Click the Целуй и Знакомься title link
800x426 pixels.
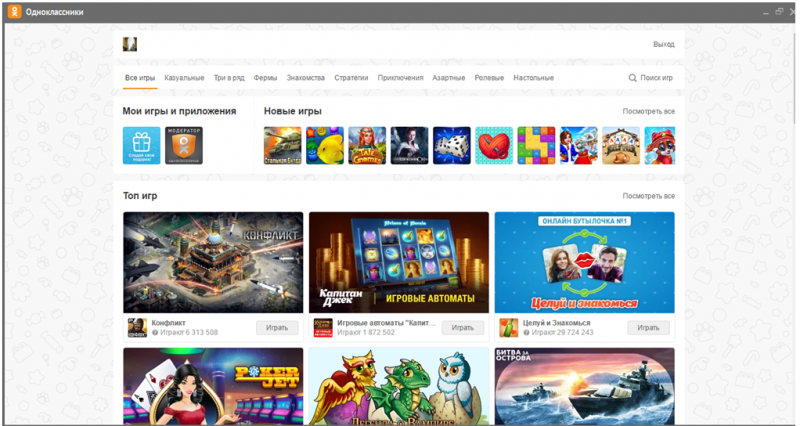556,323
